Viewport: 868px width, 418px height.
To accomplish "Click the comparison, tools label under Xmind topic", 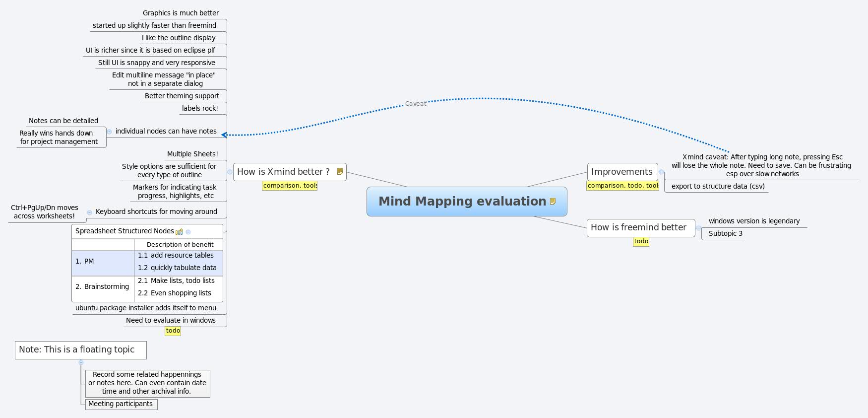I will point(290,186).
